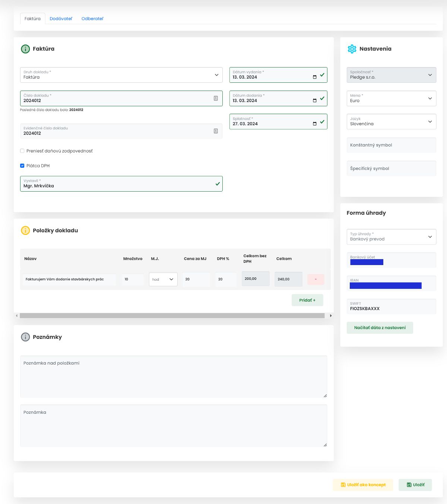
Task: Open the Typ úhrady dropdown
Action: (x=391, y=237)
